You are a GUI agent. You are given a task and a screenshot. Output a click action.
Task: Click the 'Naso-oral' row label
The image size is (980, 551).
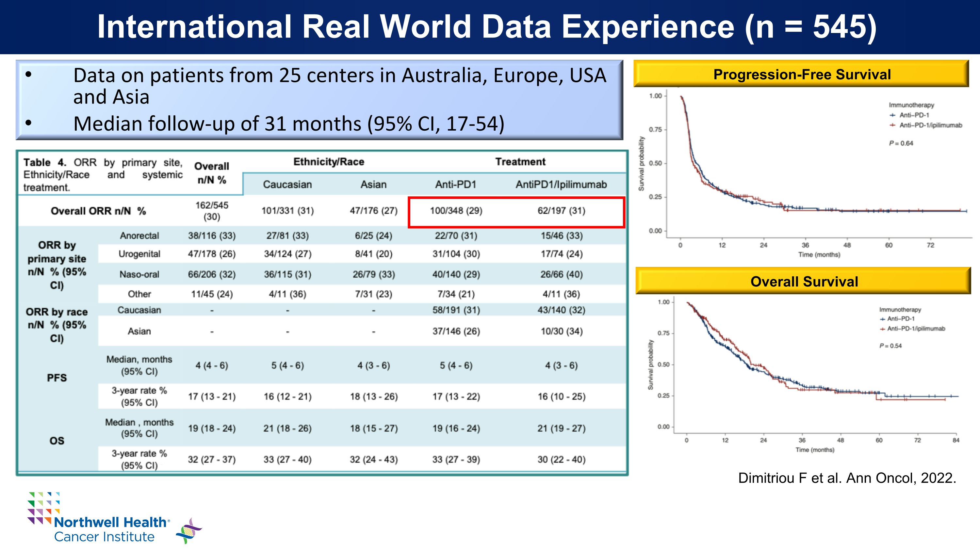click(139, 274)
